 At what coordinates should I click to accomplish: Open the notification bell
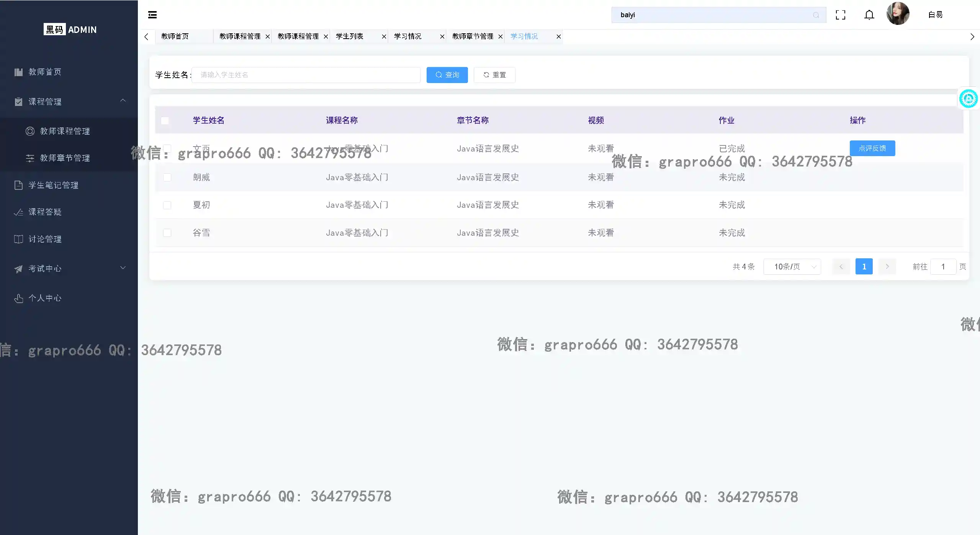coord(869,15)
